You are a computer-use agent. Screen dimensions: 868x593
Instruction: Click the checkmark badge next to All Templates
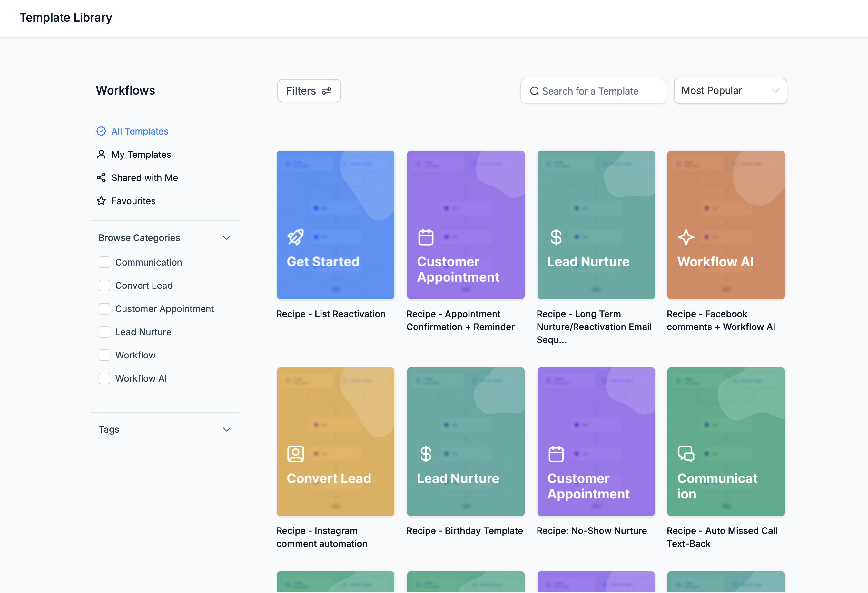[x=101, y=131]
